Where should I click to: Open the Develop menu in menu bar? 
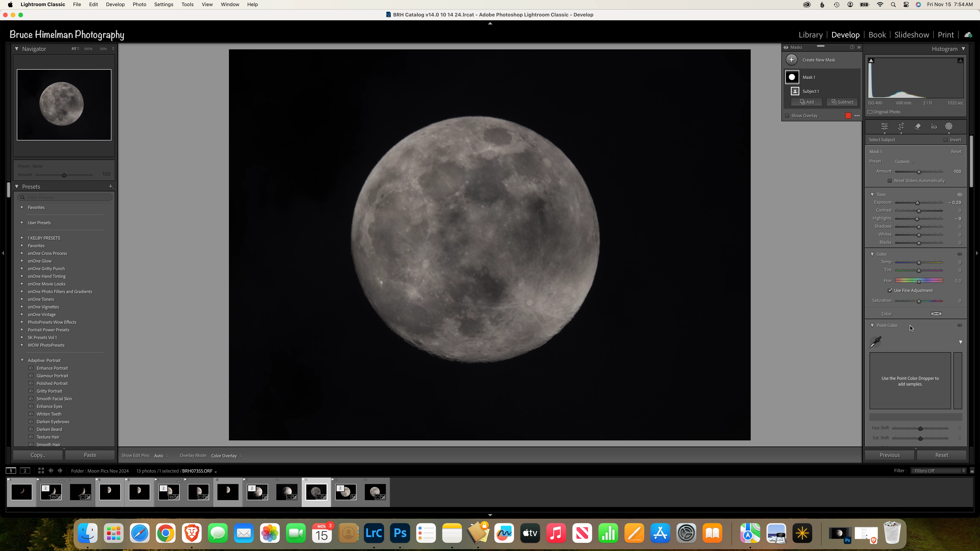(115, 5)
